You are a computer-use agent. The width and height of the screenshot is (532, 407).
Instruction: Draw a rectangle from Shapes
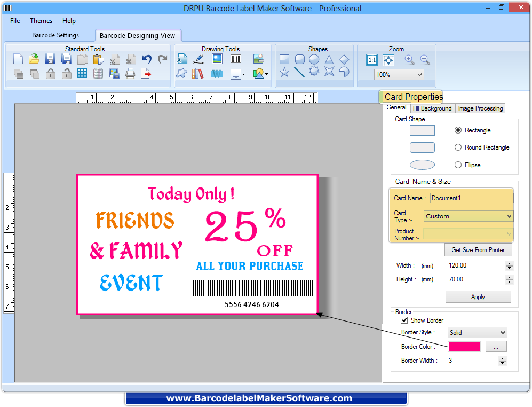coord(284,59)
